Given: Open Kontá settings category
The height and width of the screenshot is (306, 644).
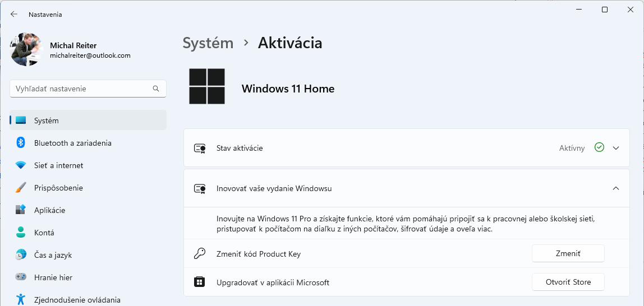Looking at the screenshot, I should (44, 233).
